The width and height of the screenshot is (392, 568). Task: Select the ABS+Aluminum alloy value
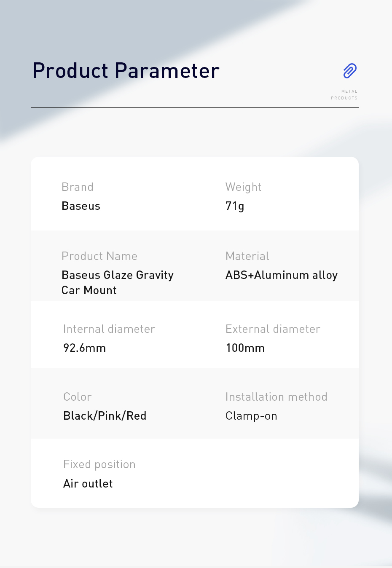pyautogui.click(x=282, y=275)
